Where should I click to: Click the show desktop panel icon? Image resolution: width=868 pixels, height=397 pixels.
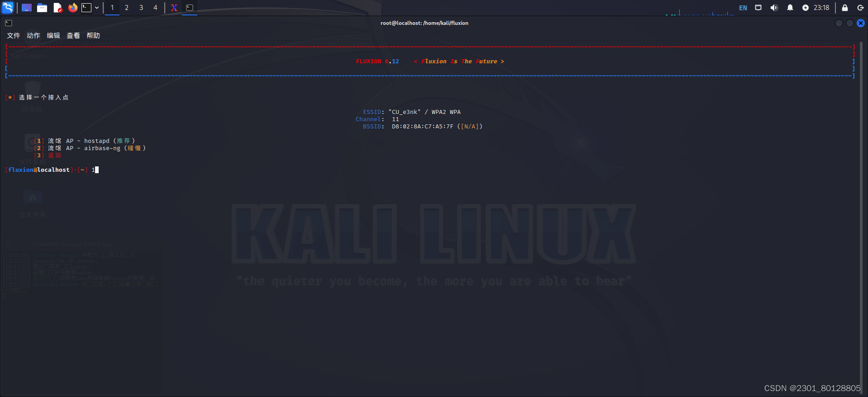pos(27,8)
